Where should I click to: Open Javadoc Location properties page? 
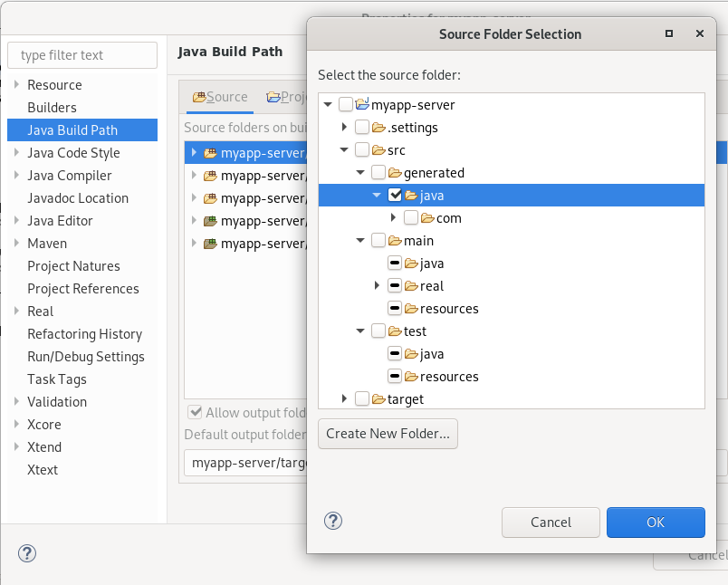(x=78, y=197)
